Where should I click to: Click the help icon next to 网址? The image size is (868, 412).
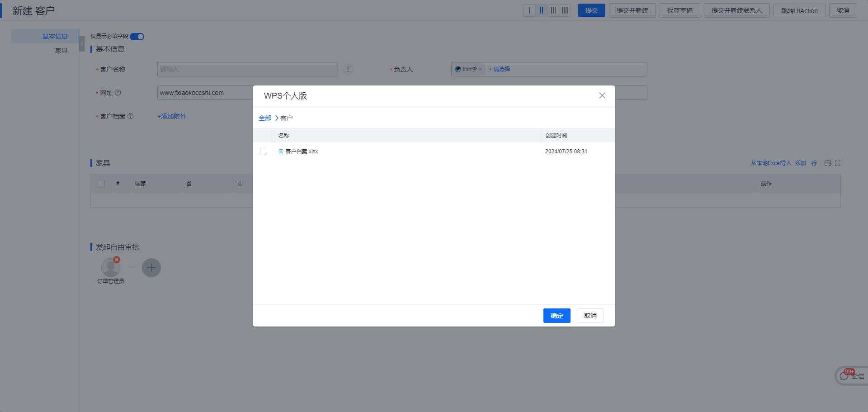[x=118, y=92]
